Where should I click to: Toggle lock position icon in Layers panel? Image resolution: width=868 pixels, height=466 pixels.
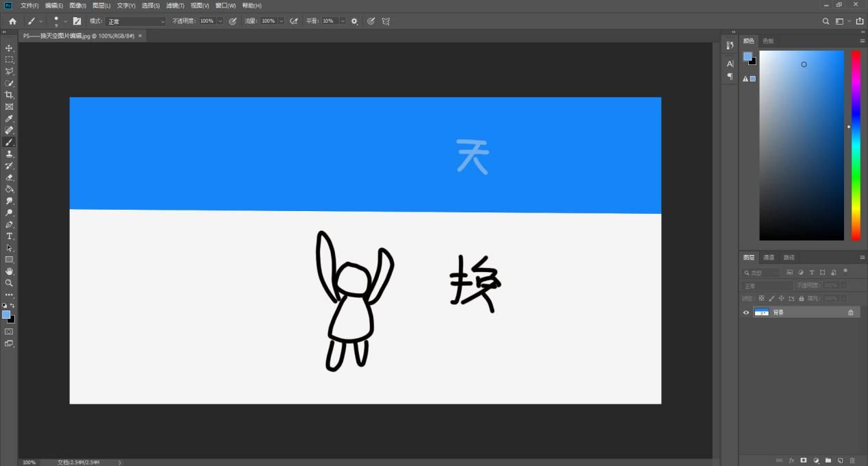(x=781, y=298)
